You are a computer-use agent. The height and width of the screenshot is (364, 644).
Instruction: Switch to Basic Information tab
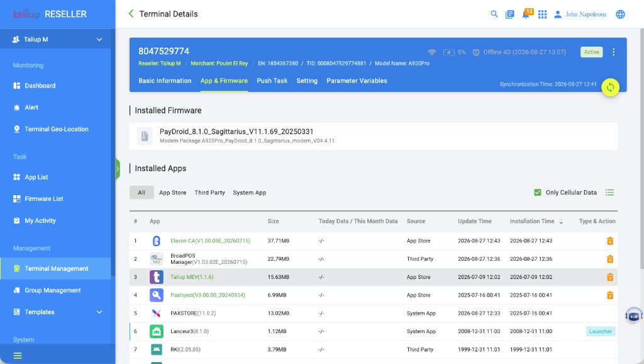click(x=165, y=81)
